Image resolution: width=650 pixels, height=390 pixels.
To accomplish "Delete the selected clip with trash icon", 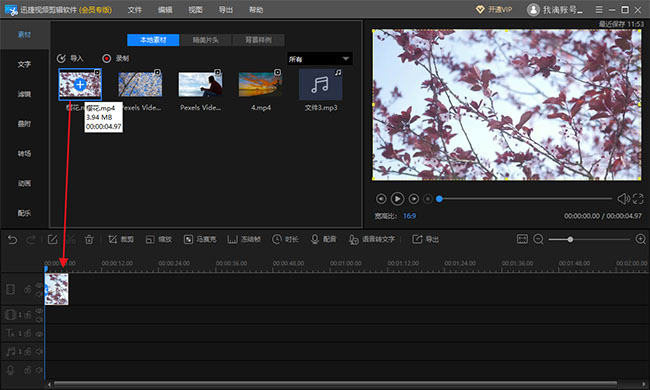I will pos(89,240).
